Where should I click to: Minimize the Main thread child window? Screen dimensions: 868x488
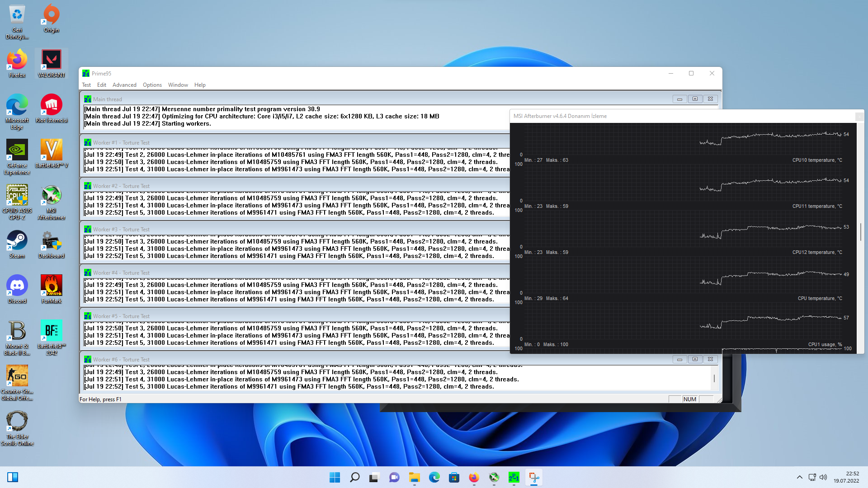[x=679, y=99]
